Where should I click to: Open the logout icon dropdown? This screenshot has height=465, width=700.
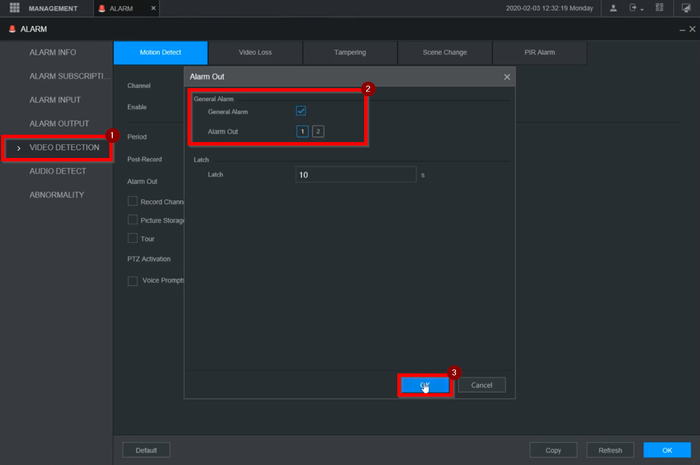pyautogui.click(x=635, y=8)
